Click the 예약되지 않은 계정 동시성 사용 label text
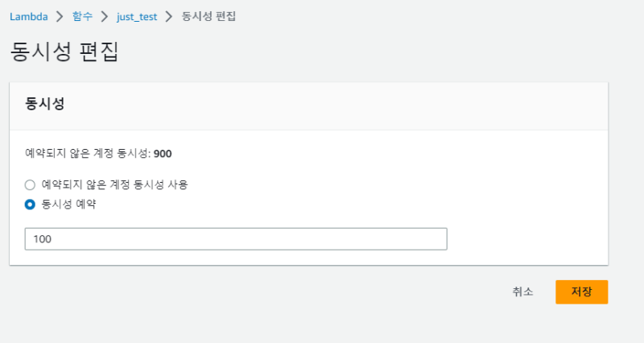This screenshot has height=343, width=644. [x=114, y=184]
